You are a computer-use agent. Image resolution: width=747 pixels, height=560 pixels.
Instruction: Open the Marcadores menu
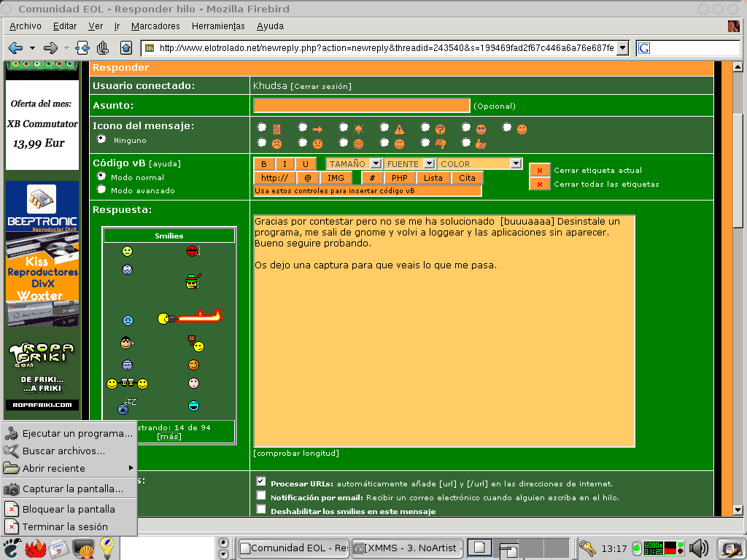(x=155, y=26)
